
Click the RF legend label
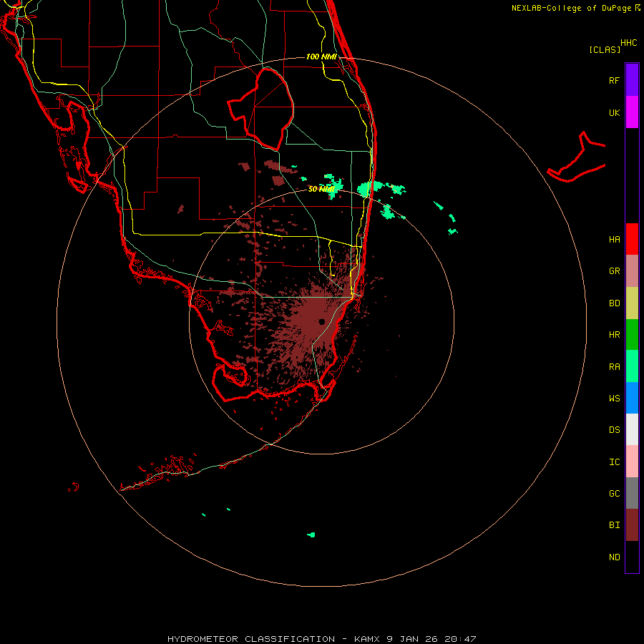(x=614, y=80)
